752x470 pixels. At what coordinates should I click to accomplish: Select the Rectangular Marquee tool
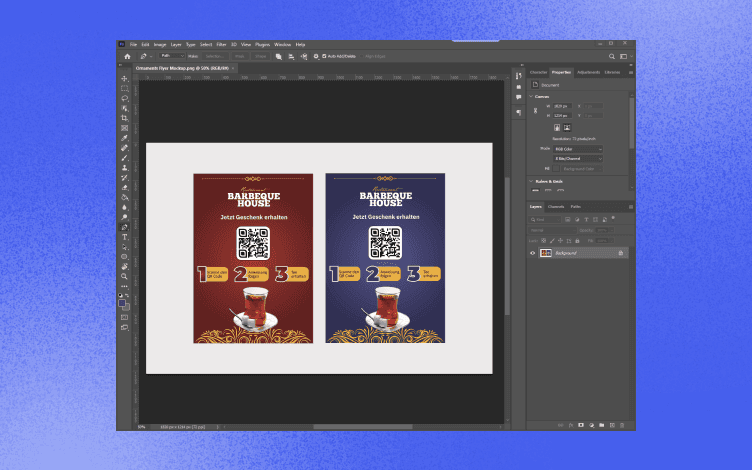pos(125,89)
